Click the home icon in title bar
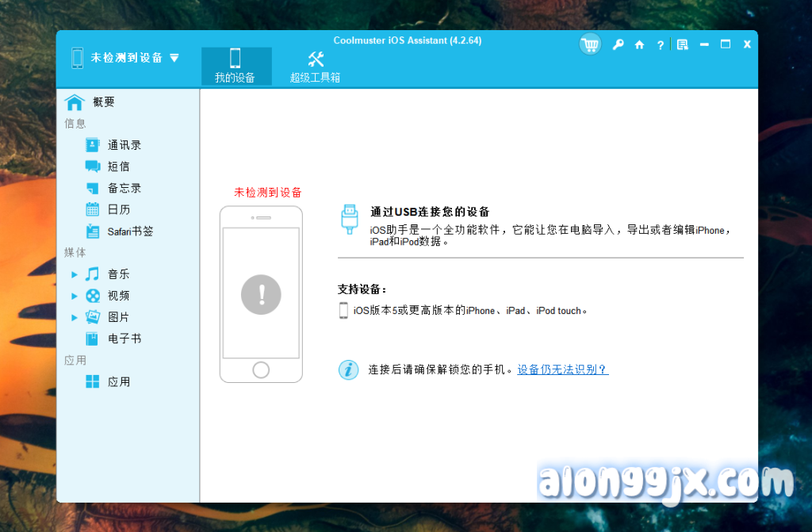This screenshot has width=812, height=532. click(x=639, y=45)
